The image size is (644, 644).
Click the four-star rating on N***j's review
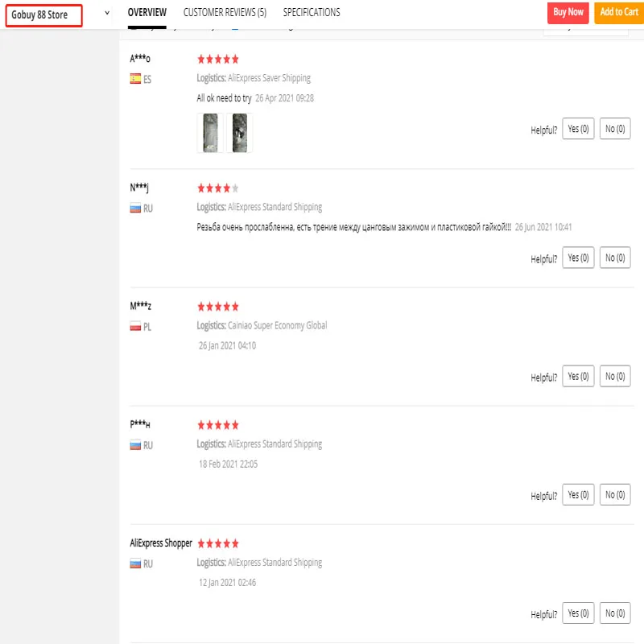click(x=218, y=188)
